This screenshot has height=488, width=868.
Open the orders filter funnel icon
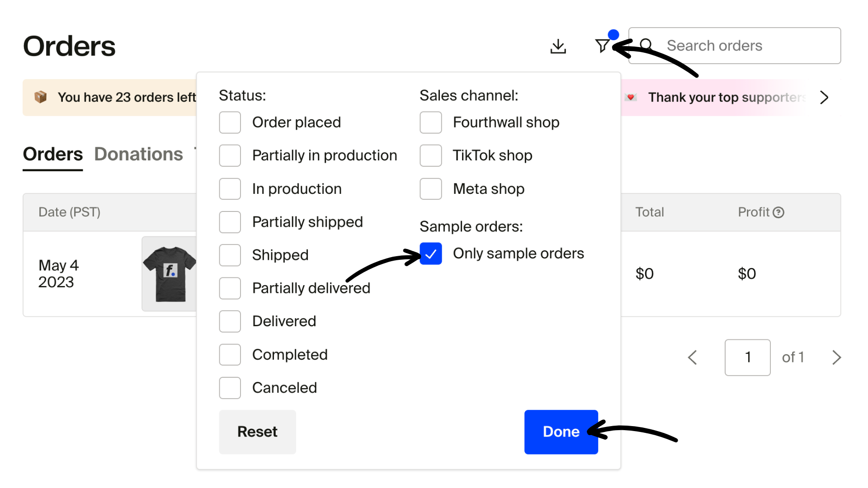[602, 46]
